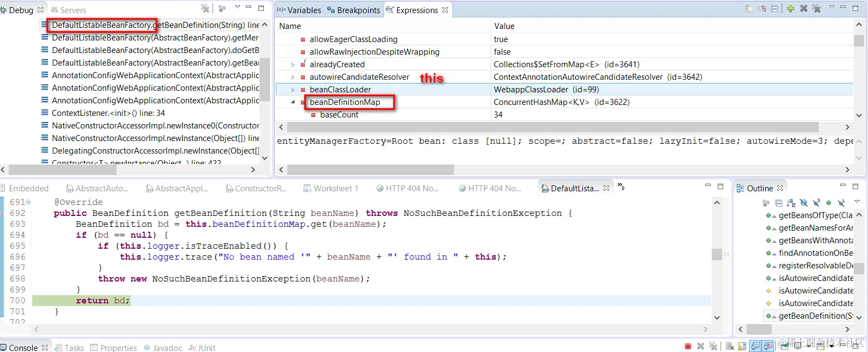This screenshot has height=352, width=868.
Task: Add a new watch expression with green plus
Action: (790, 9)
